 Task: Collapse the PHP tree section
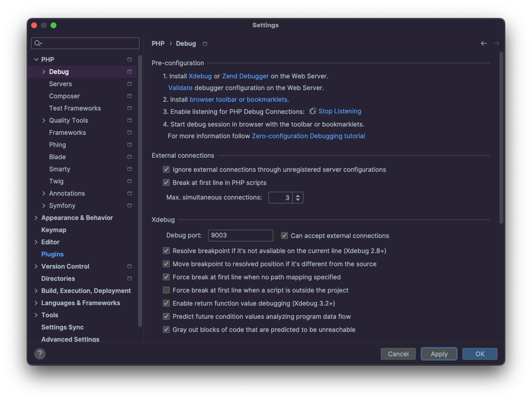point(36,59)
